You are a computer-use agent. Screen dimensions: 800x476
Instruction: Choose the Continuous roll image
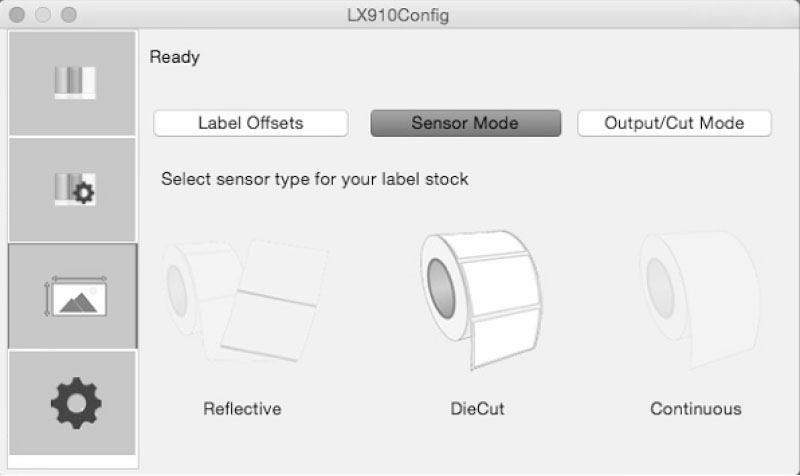coord(698,299)
